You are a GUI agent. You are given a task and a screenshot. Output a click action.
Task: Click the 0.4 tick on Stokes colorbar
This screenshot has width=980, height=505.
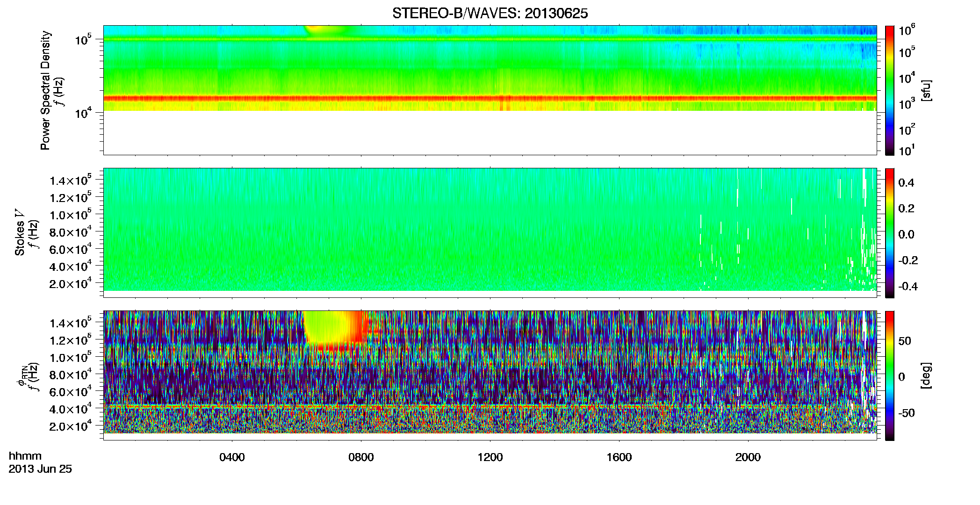pyautogui.click(x=906, y=183)
